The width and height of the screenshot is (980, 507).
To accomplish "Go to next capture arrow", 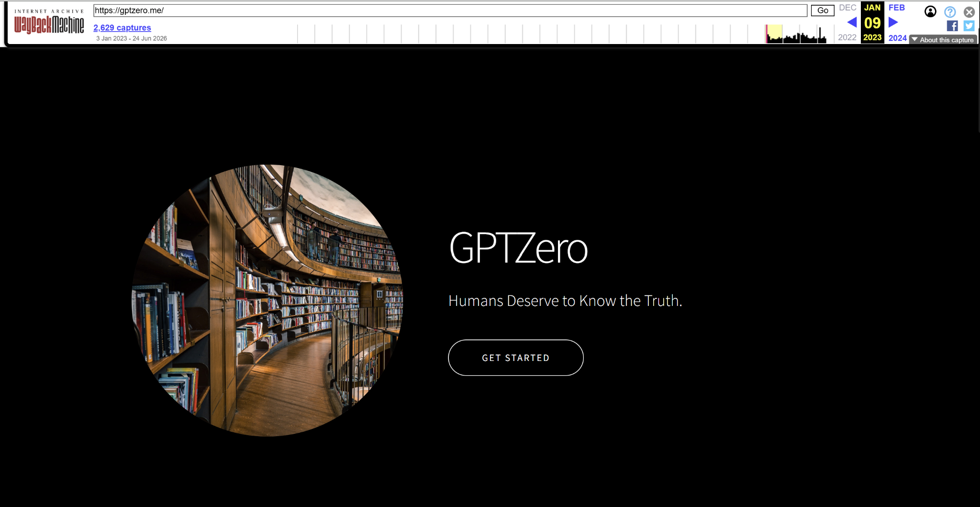I will [x=893, y=22].
